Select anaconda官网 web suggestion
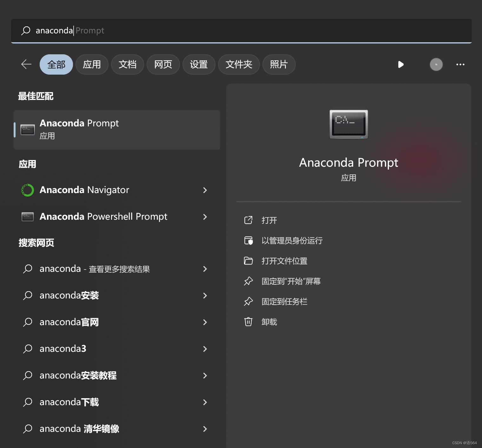 point(117,322)
